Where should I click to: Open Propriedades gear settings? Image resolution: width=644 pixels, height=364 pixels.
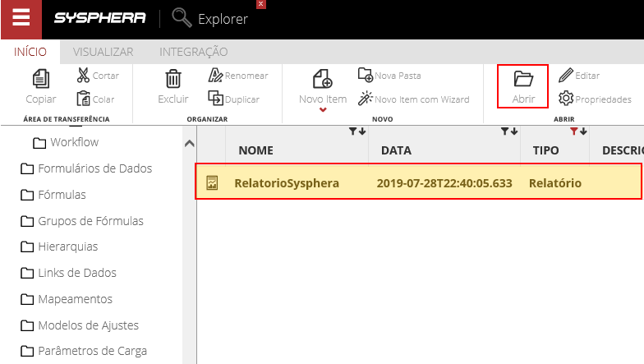coord(595,99)
